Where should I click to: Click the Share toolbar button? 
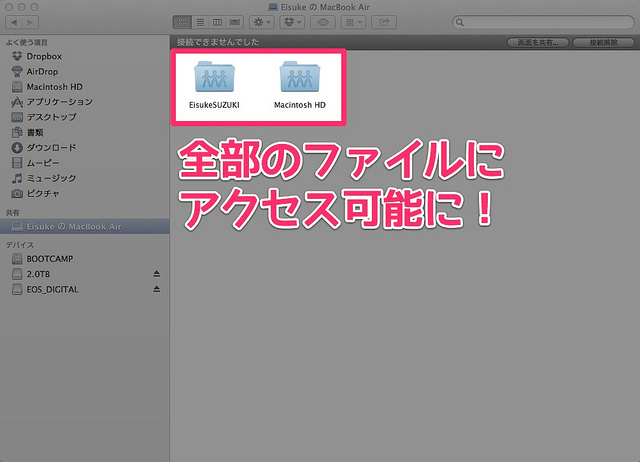click(384, 22)
